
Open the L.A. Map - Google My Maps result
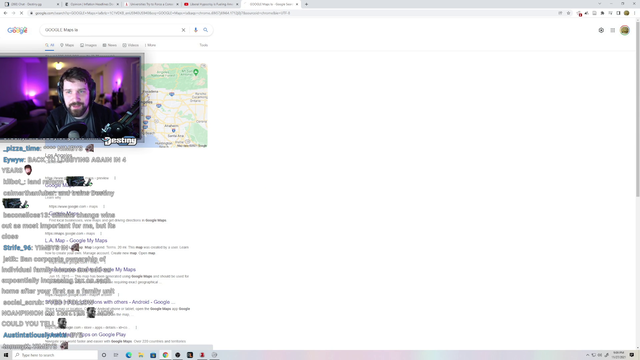[x=76, y=240]
